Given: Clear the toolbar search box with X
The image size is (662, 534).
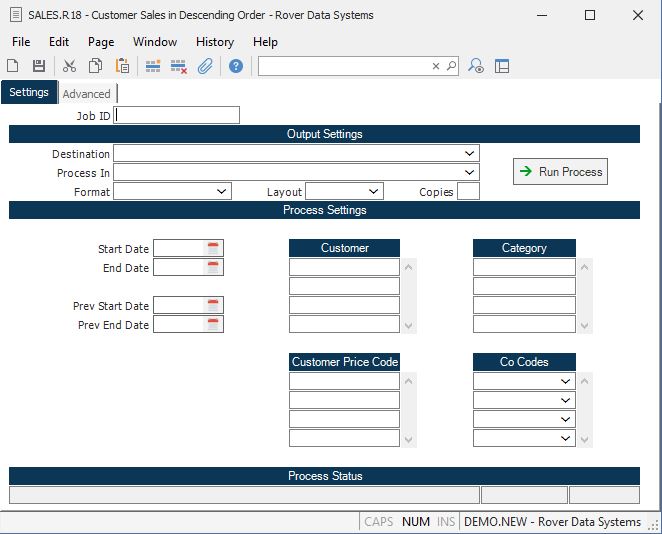Looking at the screenshot, I should [436, 66].
